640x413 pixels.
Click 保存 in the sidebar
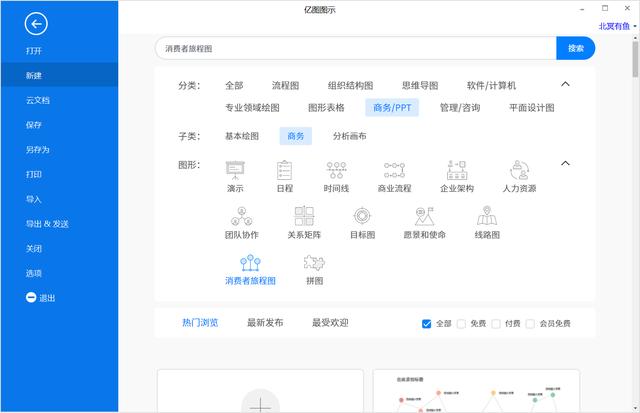coord(60,125)
